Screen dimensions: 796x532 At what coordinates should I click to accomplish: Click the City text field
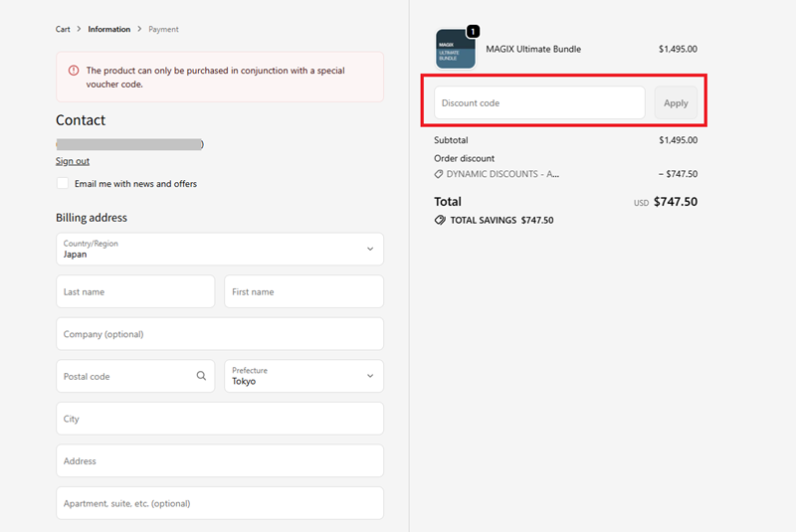219,419
